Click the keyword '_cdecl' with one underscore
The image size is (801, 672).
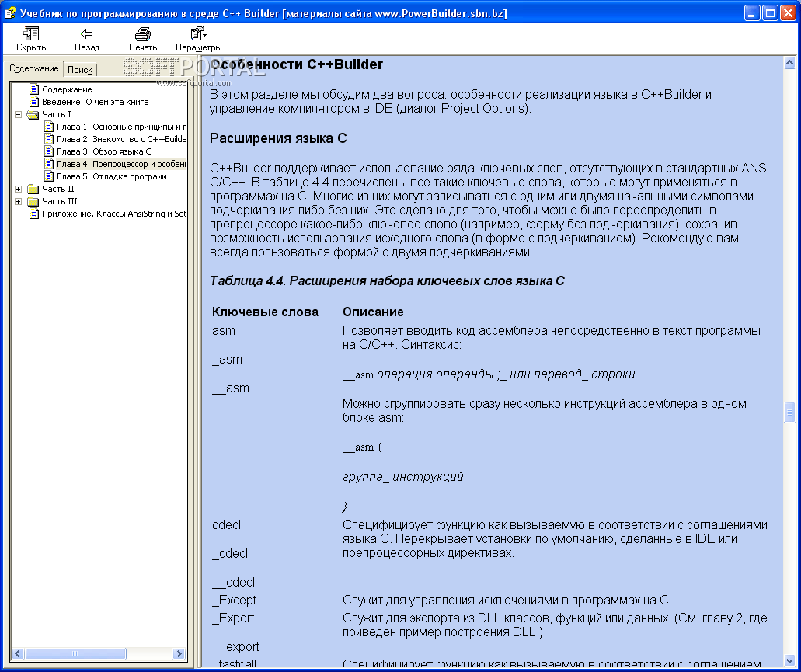click(230, 554)
